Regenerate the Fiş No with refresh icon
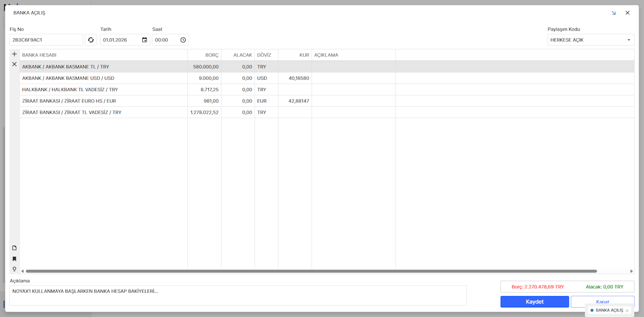Screen dimensions: 644x317 point(91,40)
